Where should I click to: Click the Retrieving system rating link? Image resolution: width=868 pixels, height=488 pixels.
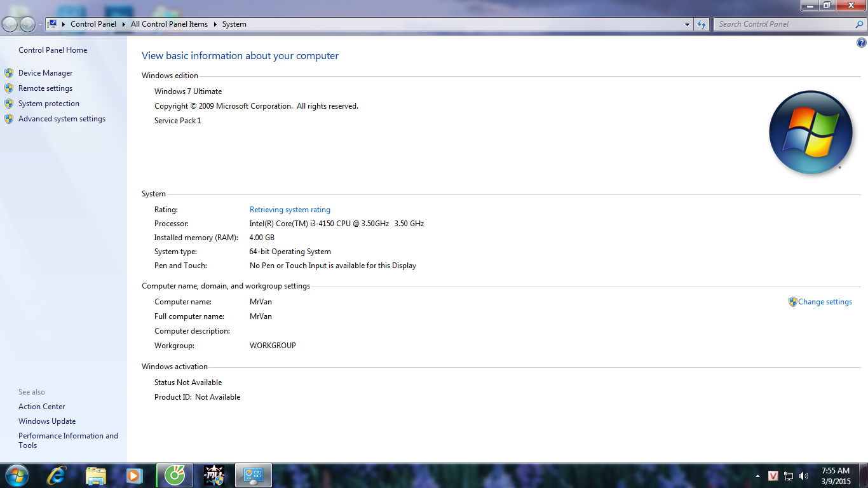(290, 210)
